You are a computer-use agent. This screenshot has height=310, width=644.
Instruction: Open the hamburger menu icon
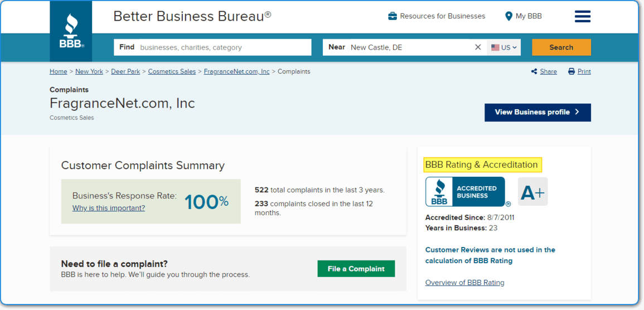[583, 16]
